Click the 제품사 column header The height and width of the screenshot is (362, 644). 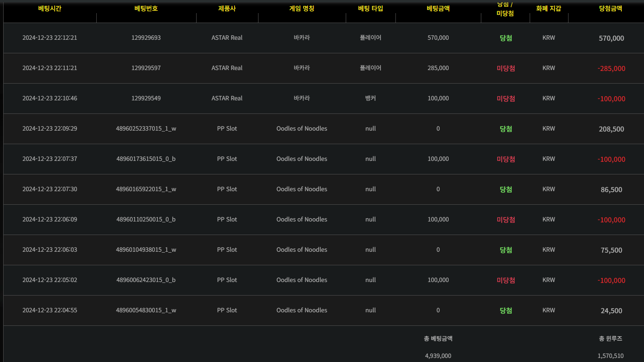point(227,8)
